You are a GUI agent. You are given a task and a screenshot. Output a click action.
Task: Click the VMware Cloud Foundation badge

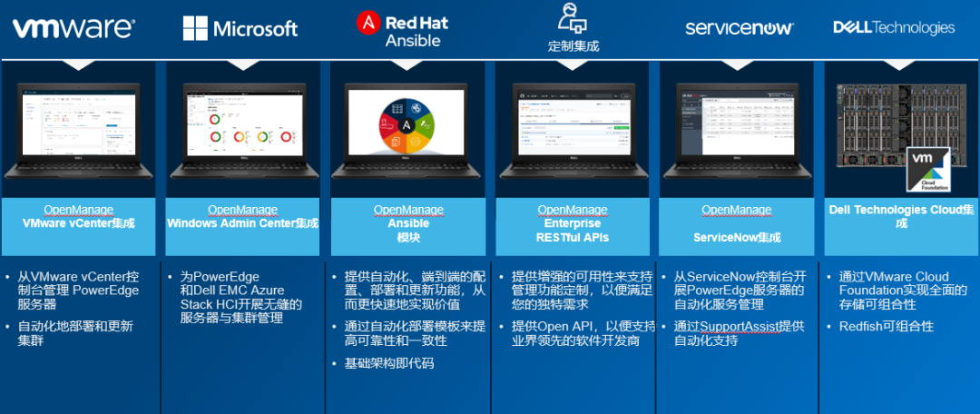pyautogui.click(x=929, y=170)
